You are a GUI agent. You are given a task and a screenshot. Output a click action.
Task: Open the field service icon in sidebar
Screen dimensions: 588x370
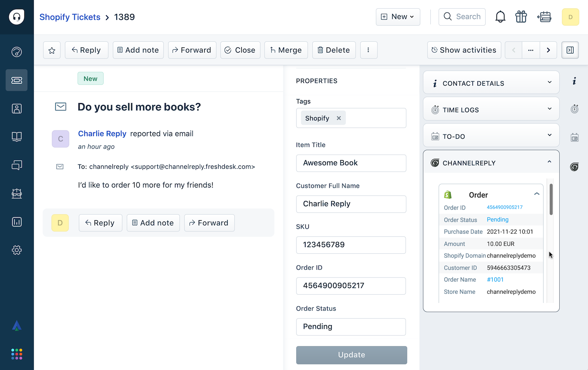[x=17, y=193]
